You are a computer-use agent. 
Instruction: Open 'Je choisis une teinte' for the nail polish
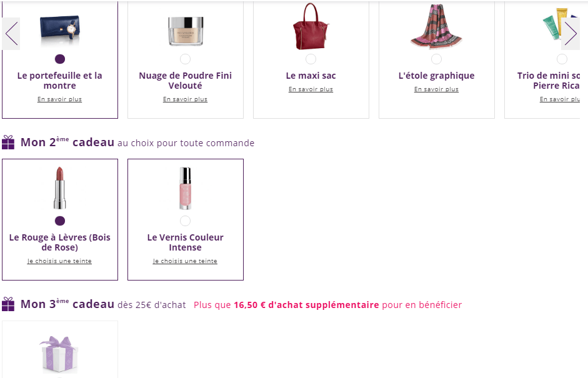185,261
